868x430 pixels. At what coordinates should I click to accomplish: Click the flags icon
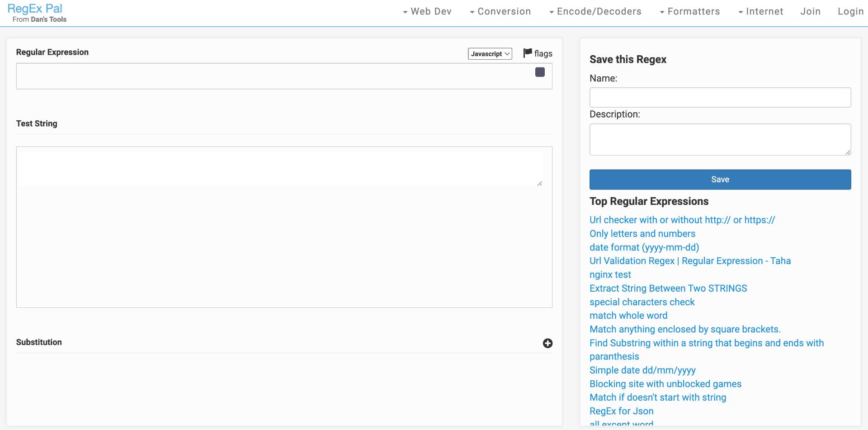click(528, 53)
